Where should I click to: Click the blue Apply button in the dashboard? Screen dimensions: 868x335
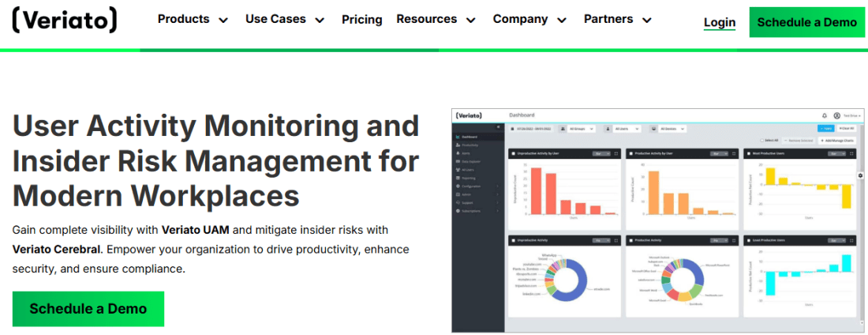[826, 128]
